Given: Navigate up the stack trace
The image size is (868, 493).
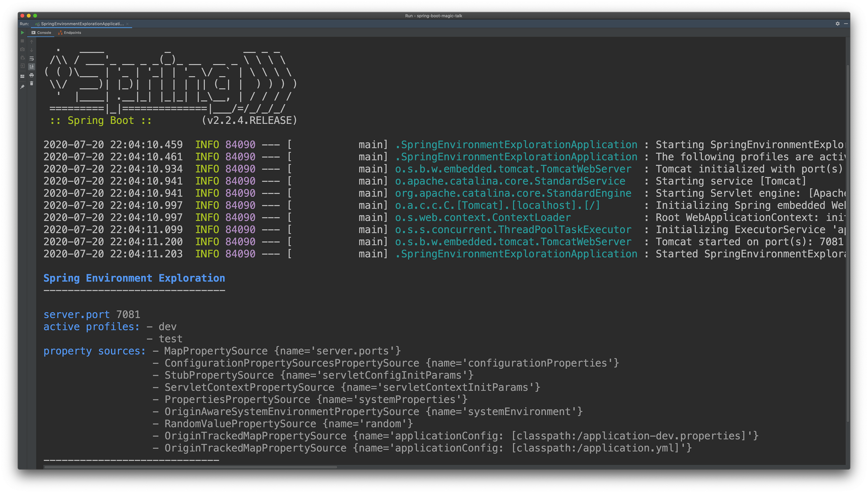Looking at the screenshot, I should pos(32,42).
